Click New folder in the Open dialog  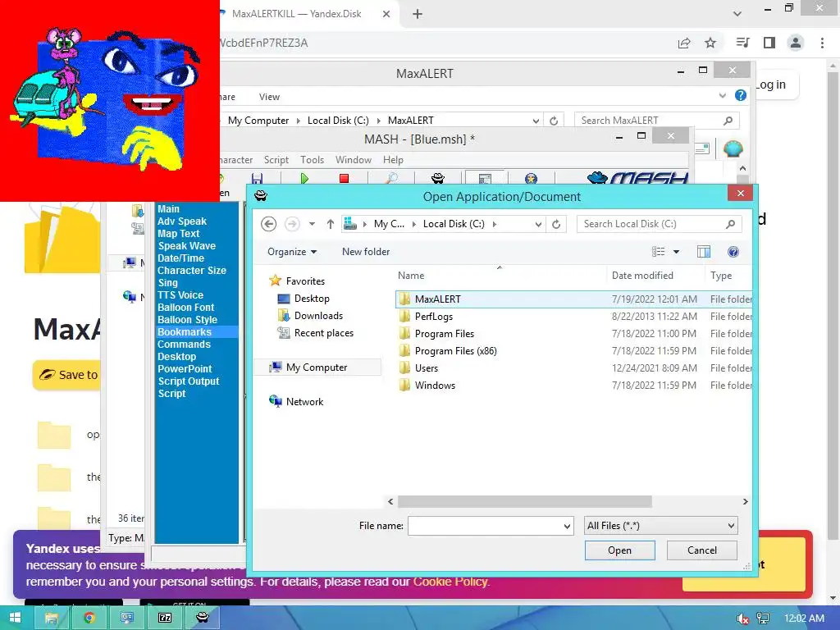pyautogui.click(x=366, y=252)
